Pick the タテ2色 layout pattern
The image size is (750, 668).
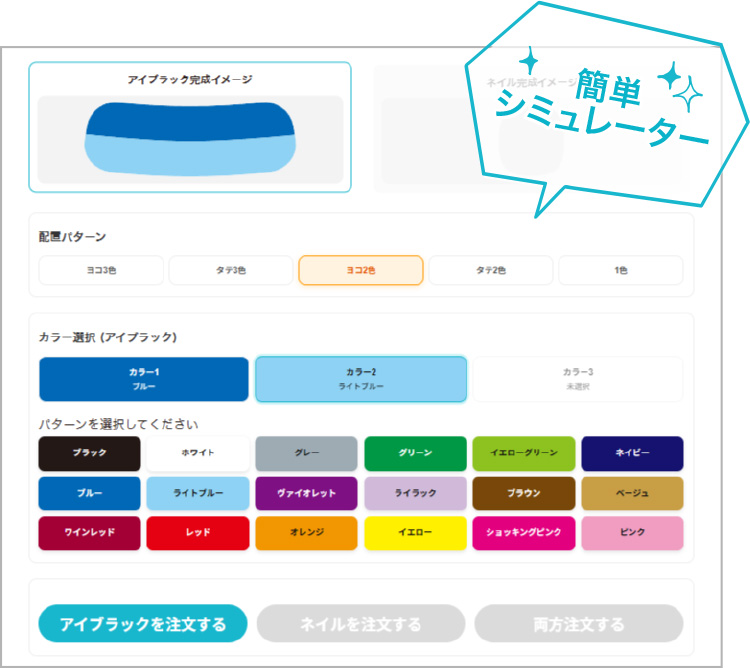[x=490, y=270]
